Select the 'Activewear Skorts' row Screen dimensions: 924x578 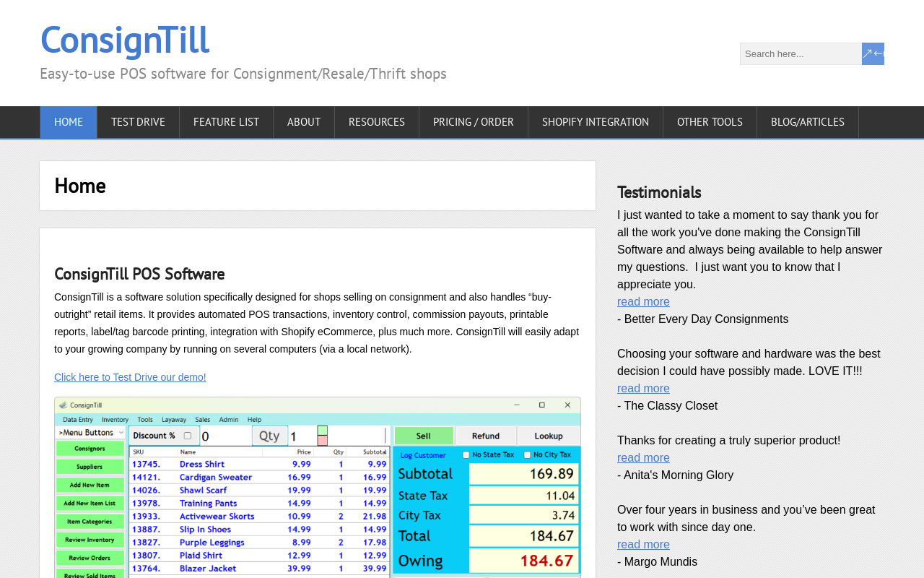(x=259, y=515)
